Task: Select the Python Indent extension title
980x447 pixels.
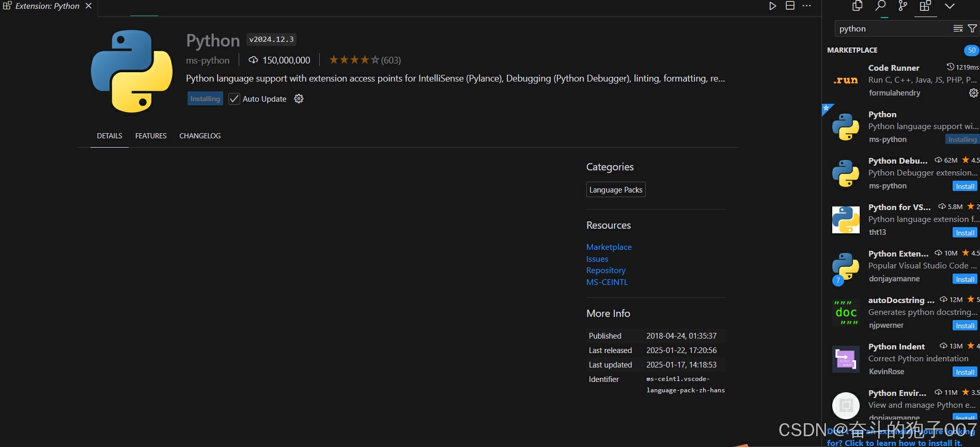Action: tap(897, 346)
